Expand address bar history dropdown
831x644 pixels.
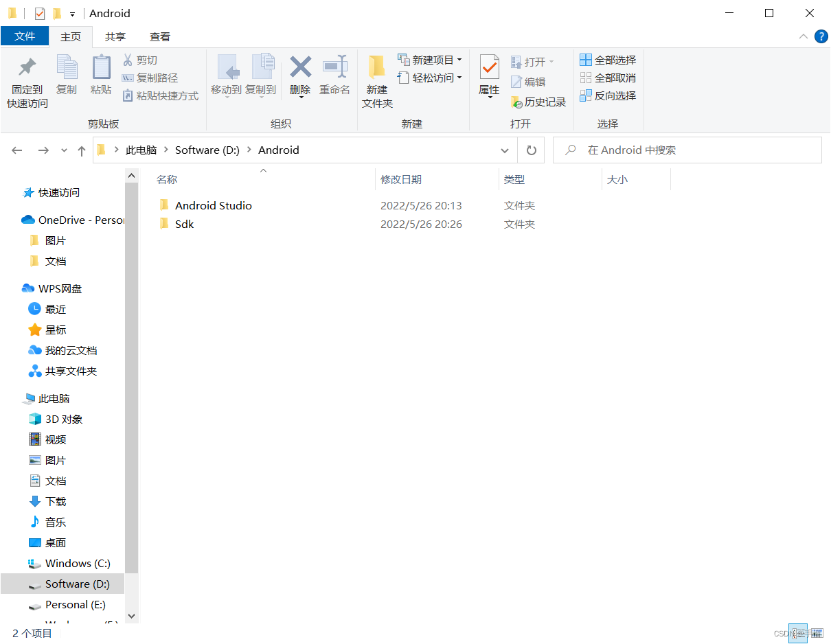click(505, 150)
